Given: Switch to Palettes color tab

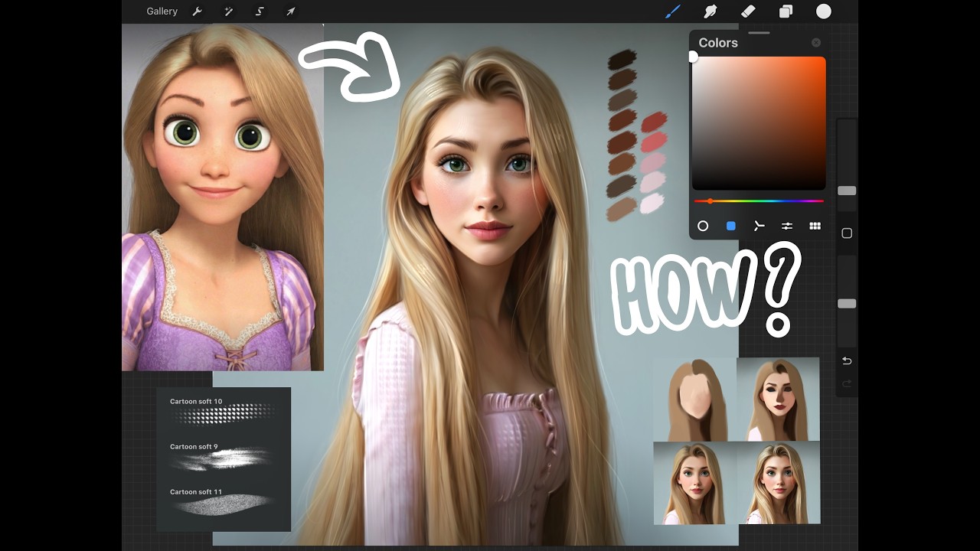Looking at the screenshot, I should (815, 226).
